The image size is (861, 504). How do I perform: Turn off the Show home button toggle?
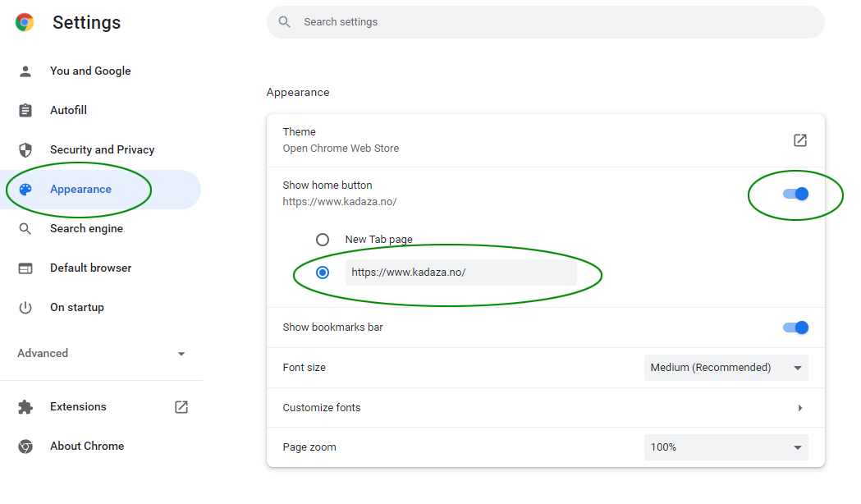coord(796,194)
